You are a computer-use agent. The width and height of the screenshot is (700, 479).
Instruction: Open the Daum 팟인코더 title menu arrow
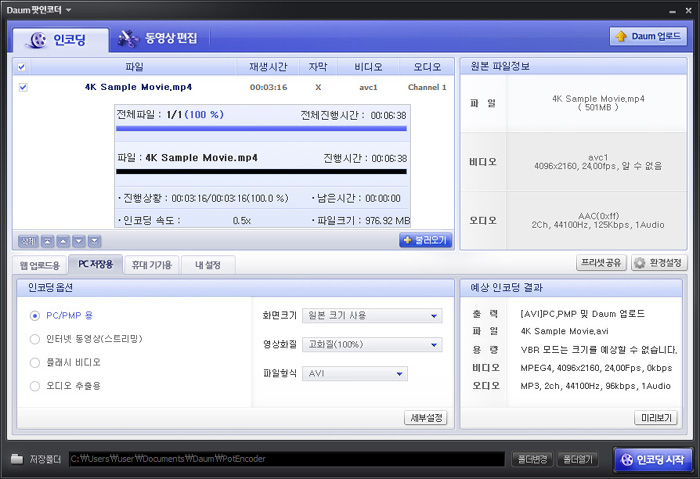[68, 10]
